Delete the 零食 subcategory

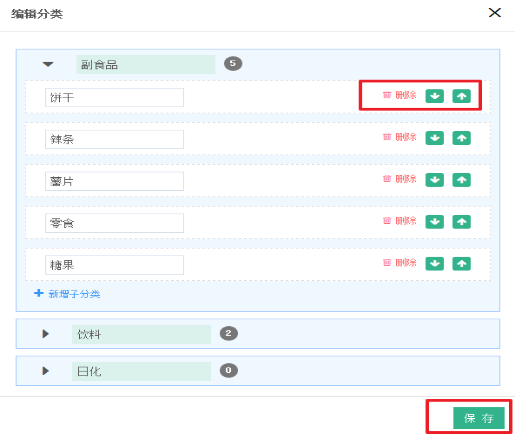coord(399,221)
